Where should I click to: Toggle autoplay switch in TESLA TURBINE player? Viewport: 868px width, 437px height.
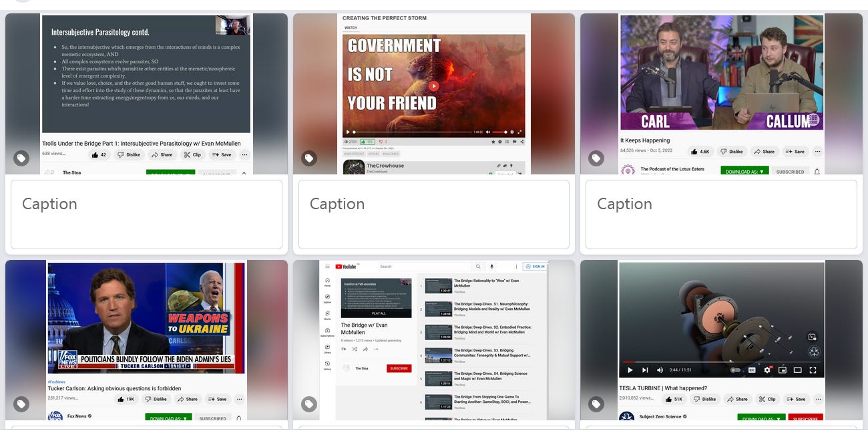click(x=736, y=370)
